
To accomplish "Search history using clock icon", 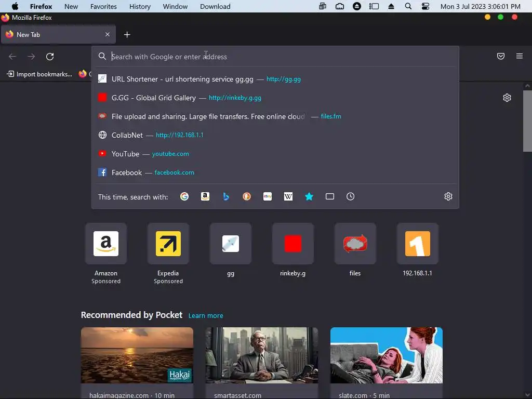I will [351, 196].
